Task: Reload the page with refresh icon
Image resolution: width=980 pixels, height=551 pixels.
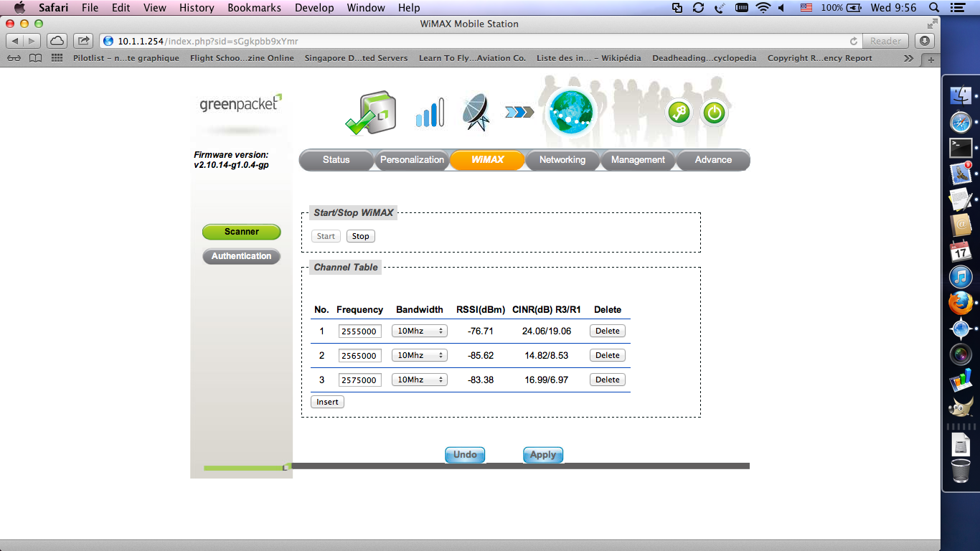Action: 854,41
